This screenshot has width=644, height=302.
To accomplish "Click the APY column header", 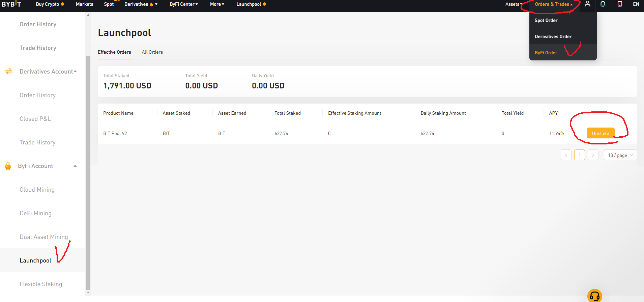I will coord(553,113).
